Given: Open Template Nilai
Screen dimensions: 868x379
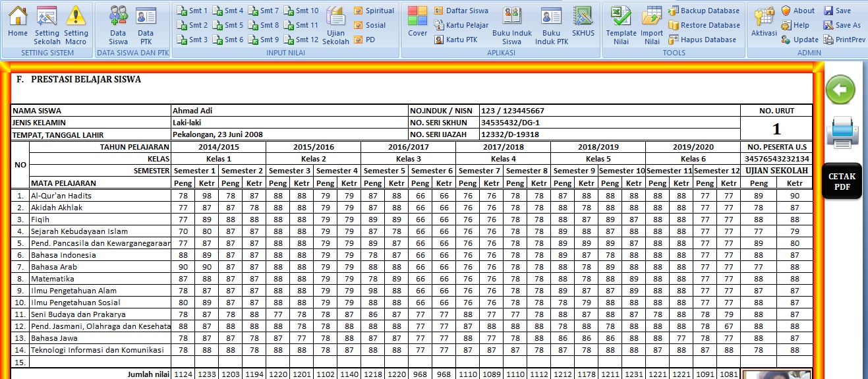Looking at the screenshot, I should 621,25.
